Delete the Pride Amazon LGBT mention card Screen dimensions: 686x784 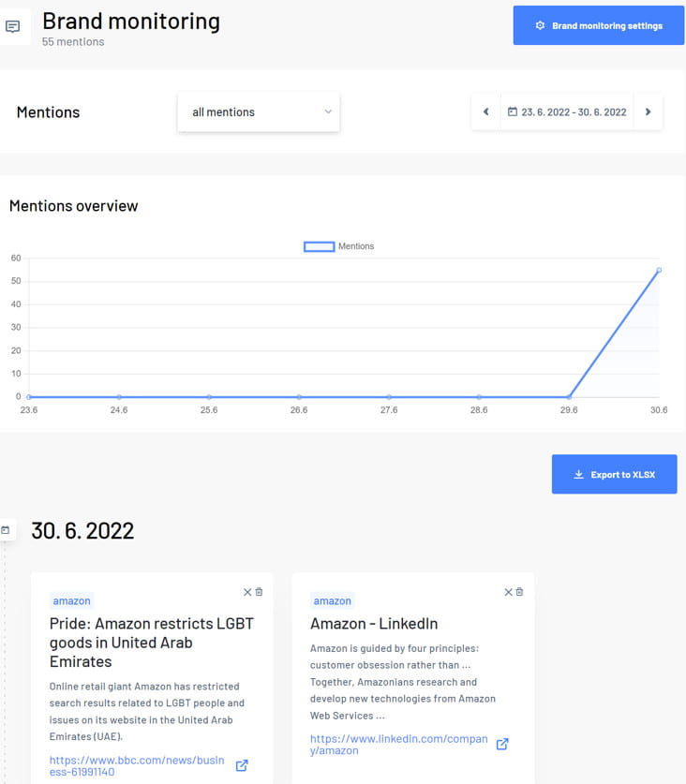coord(260,591)
